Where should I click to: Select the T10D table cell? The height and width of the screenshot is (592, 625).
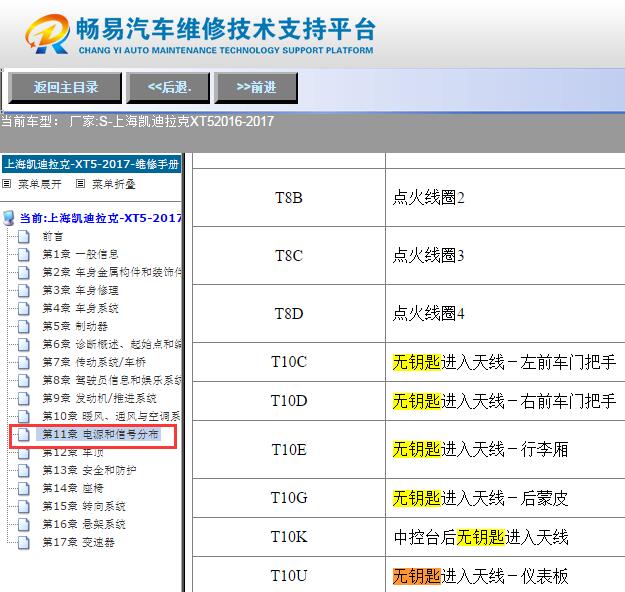pyautogui.click(x=289, y=401)
